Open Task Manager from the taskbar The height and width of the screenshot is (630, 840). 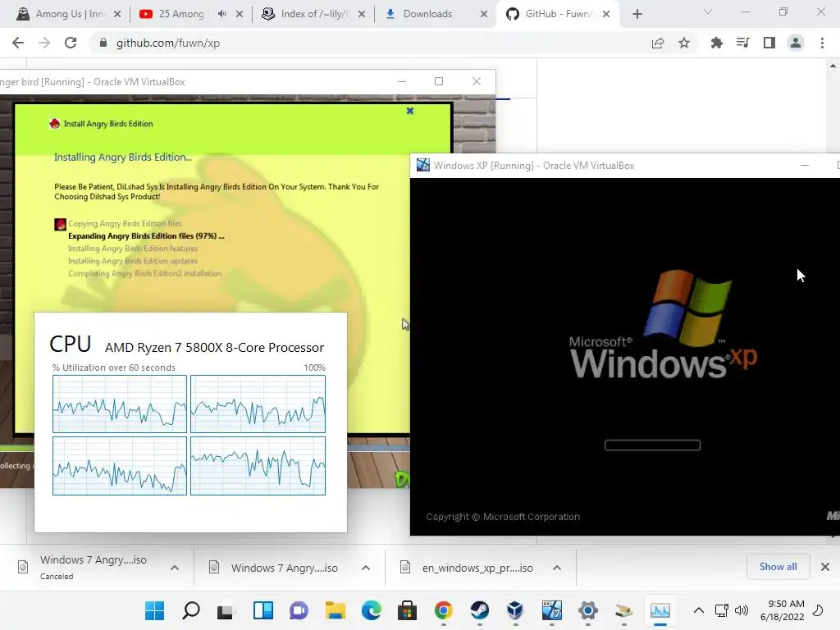pos(660,610)
